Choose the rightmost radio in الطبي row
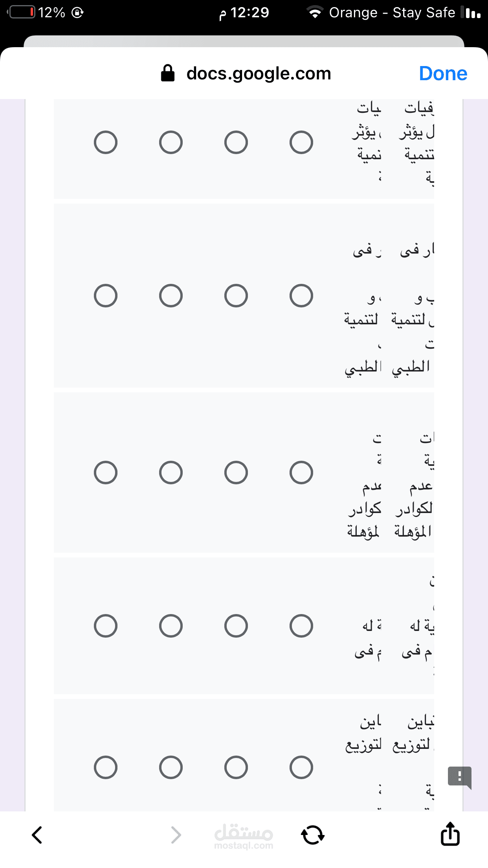Screen dimensions: 488x868 [301, 296]
